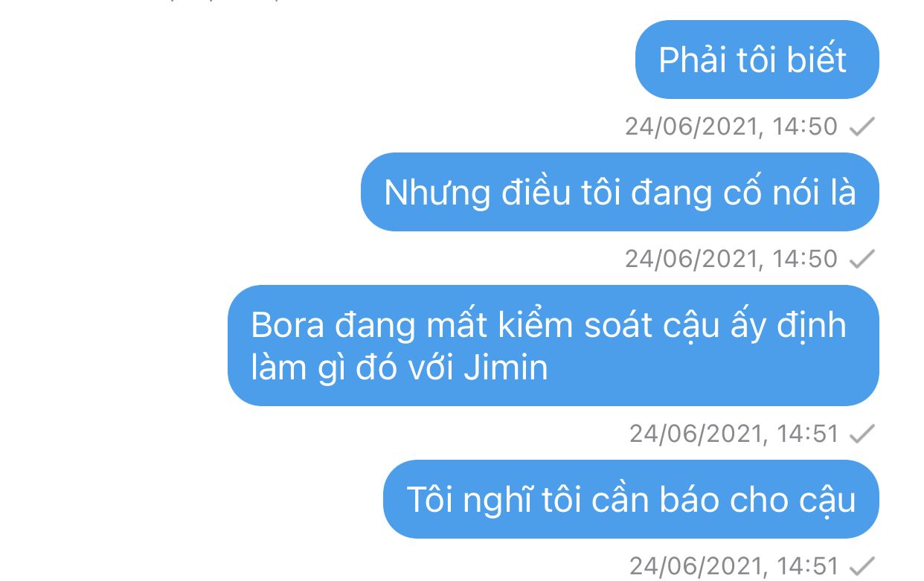Select the "Phải tôi biết" message bubble
Viewport: 924px width, 581px height.
(757, 60)
